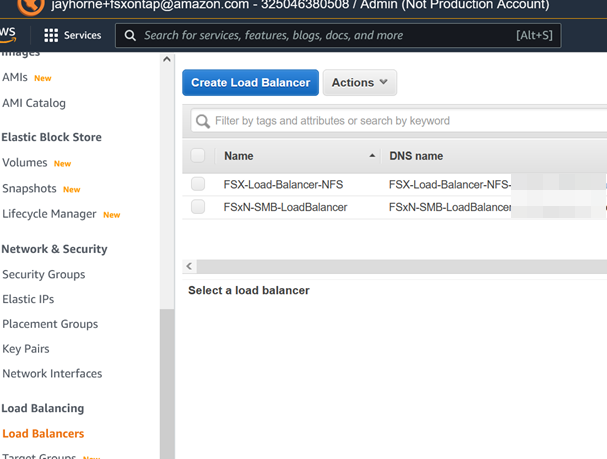The height and width of the screenshot is (459, 607).
Task: Focus the filter by tags and attributes field
Action: 399,121
